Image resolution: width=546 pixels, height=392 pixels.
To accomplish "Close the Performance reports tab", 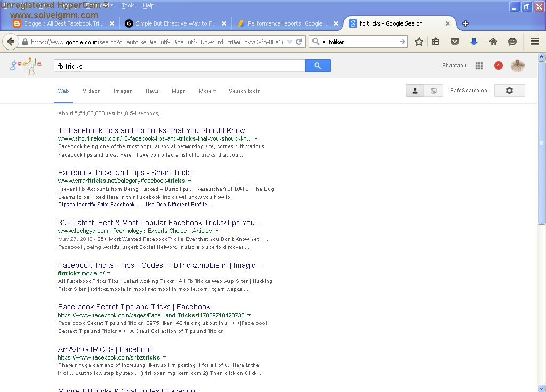I will point(336,23).
